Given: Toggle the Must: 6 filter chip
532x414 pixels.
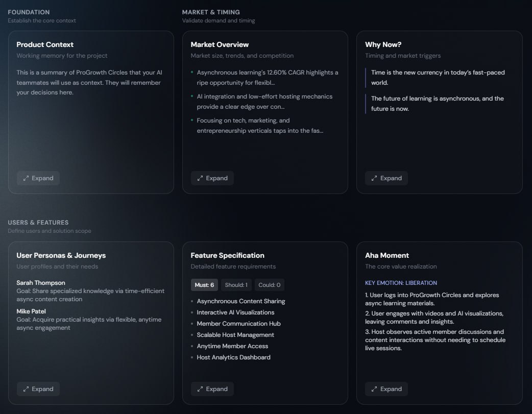Looking at the screenshot, I should coord(205,285).
